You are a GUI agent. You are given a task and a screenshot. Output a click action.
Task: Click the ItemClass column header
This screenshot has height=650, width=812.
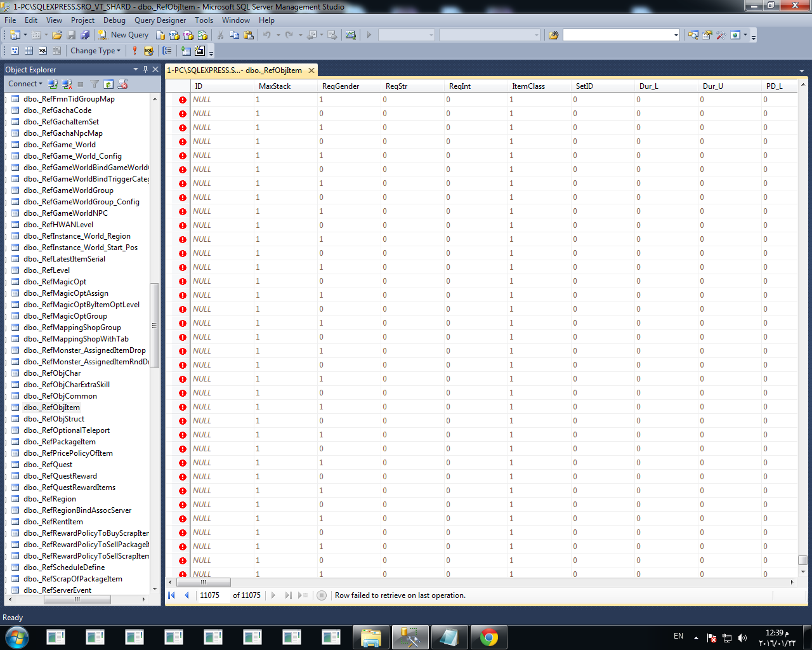(539, 86)
